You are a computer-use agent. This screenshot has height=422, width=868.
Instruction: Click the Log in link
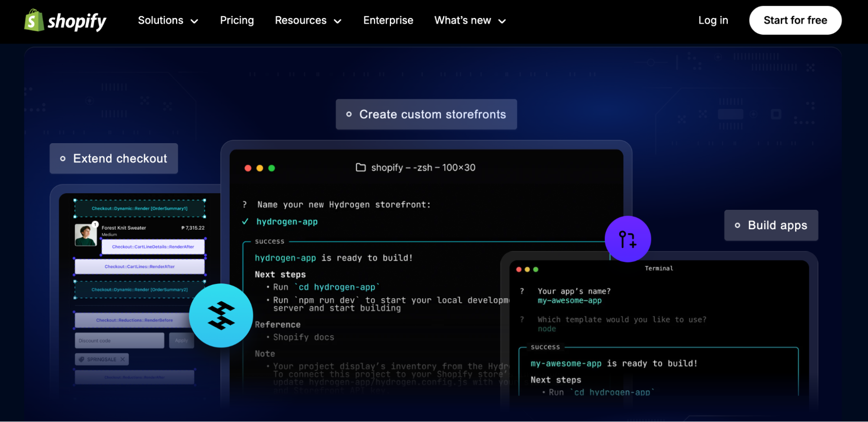tap(713, 20)
